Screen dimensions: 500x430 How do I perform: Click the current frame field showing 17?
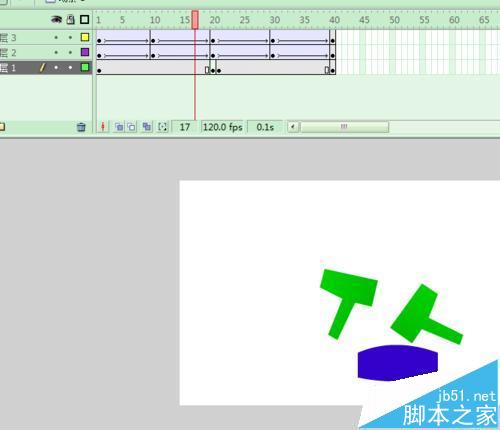click(185, 127)
